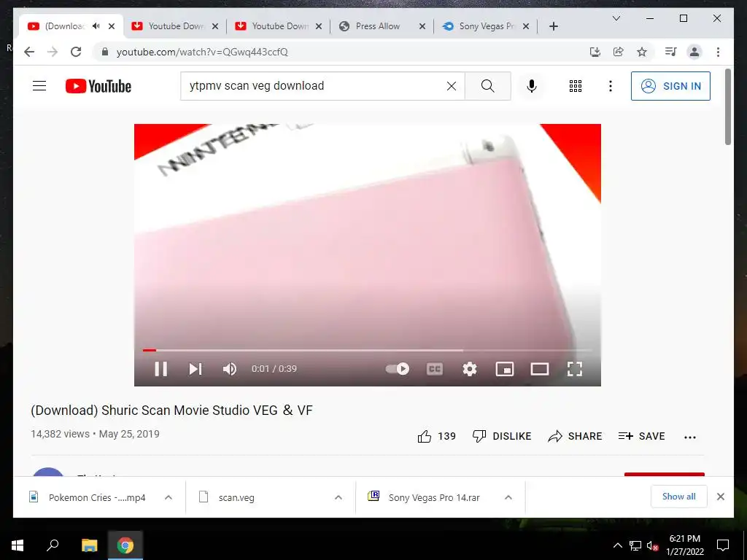Show hidden system tray icons

point(617,545)
